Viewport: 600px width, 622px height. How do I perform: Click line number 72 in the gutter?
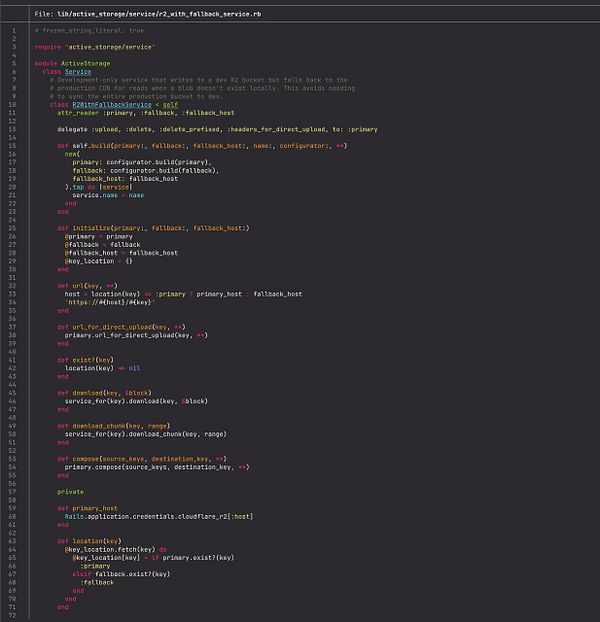pos(12,616)
